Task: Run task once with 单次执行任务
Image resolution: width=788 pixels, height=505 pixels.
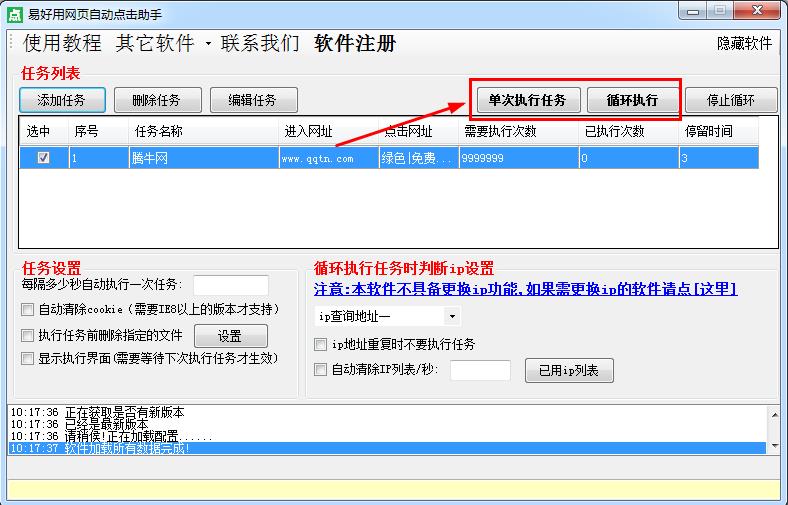Action: 527,100
